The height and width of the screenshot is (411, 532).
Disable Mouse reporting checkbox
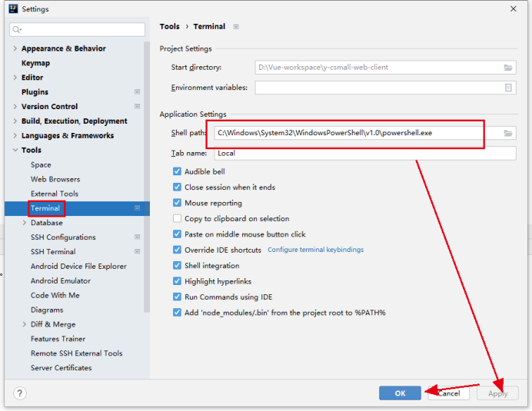coord(177,203)
